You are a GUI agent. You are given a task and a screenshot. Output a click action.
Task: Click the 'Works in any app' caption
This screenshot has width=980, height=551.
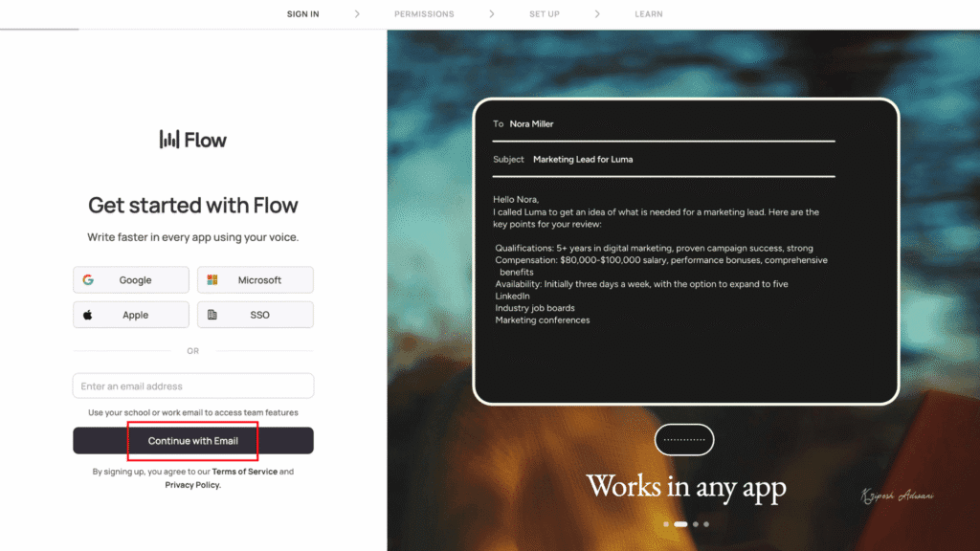(x=686, y=486)
